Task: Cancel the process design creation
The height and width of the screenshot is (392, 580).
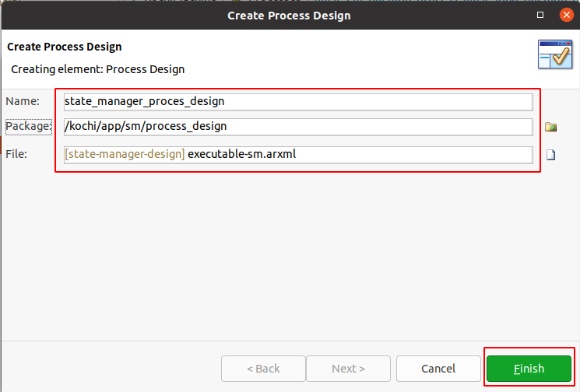Action: [438, 369]
